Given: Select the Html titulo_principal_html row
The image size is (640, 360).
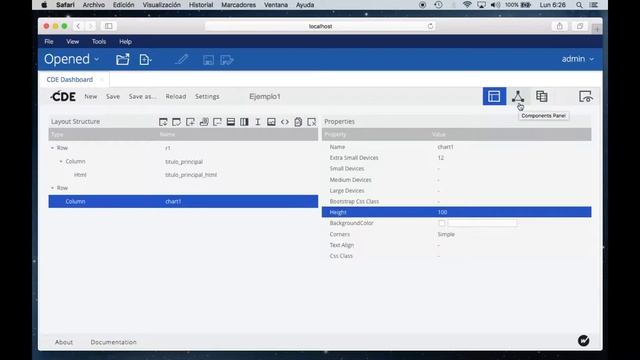Looking at the screenshot, I should click(183, 175).
